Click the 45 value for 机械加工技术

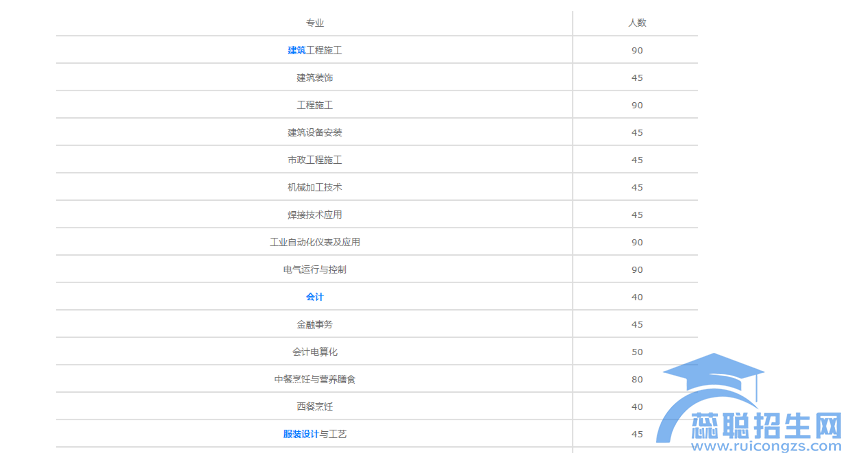click(637, 187)
